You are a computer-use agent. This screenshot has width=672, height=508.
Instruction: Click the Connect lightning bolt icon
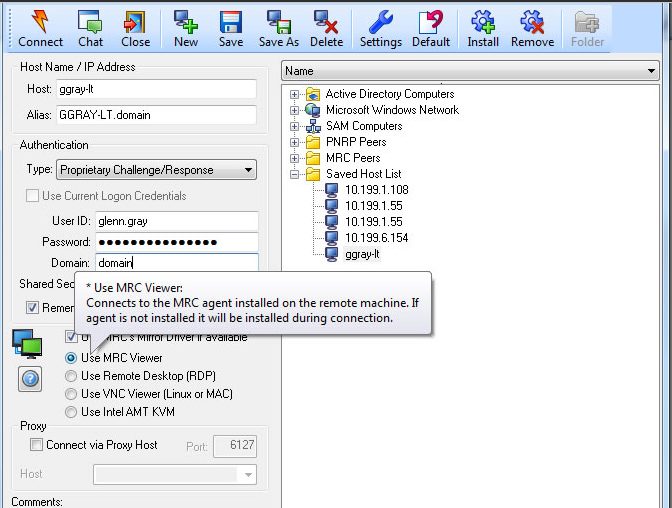click(x=40, y=22)
